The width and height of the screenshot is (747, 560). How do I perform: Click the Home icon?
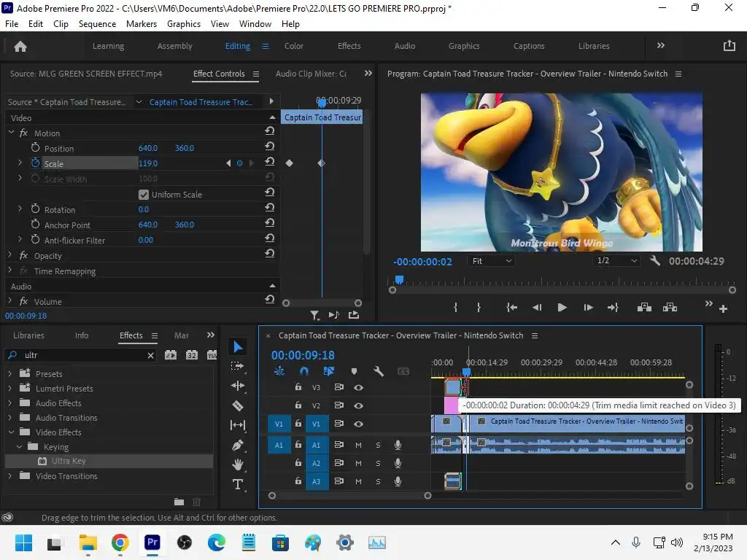click(20, 46)
